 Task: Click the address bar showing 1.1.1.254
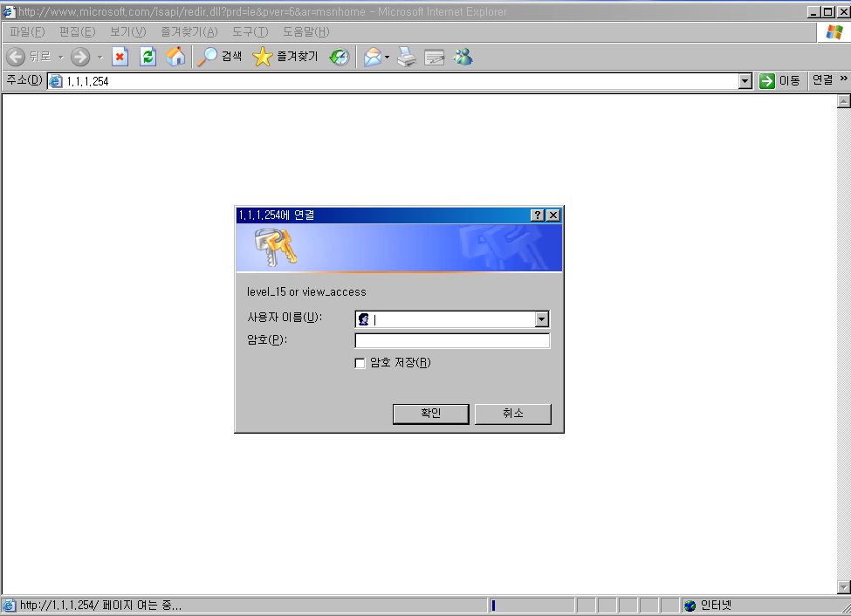(x=401, y=81)
